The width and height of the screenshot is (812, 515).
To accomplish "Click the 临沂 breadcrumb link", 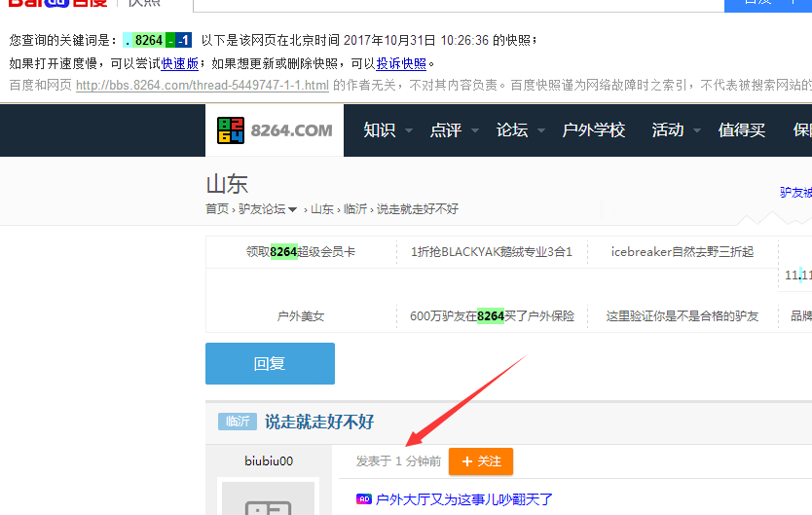I will [355, 209].
